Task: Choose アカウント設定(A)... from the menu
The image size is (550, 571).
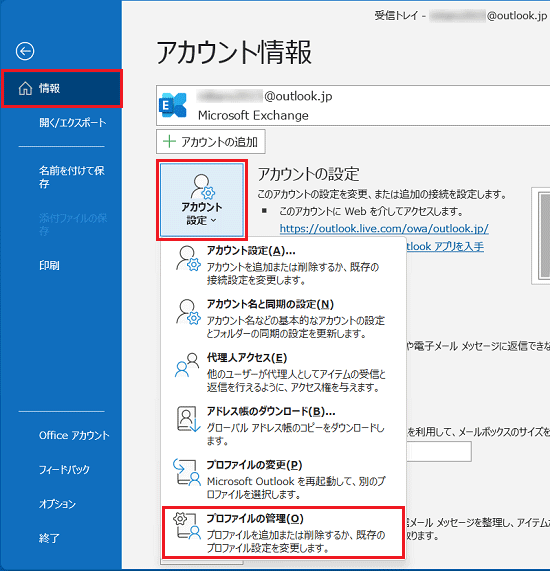Action: tap(283, 265)
